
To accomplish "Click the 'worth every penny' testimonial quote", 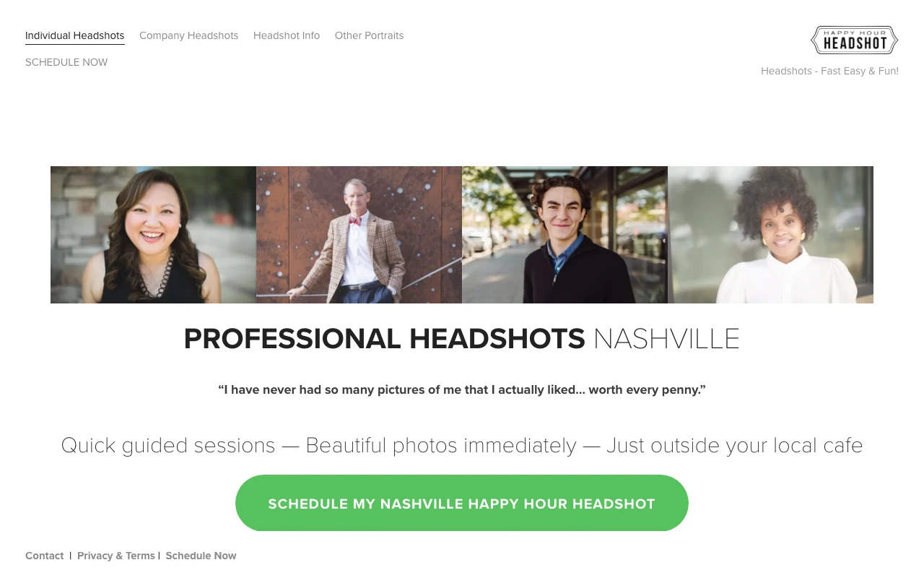I will point(462,389).
